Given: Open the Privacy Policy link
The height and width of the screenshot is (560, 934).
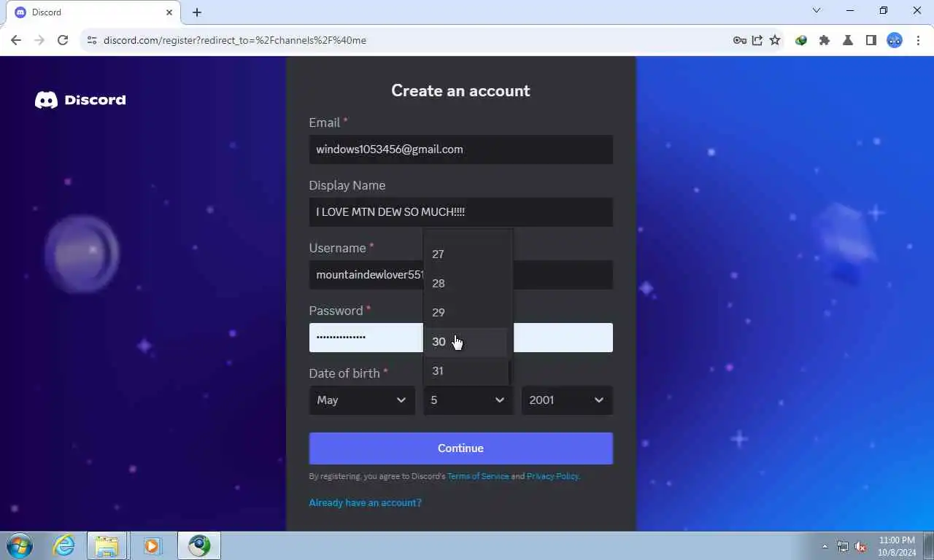Looking at the screenshot, I should pos(552,476).
